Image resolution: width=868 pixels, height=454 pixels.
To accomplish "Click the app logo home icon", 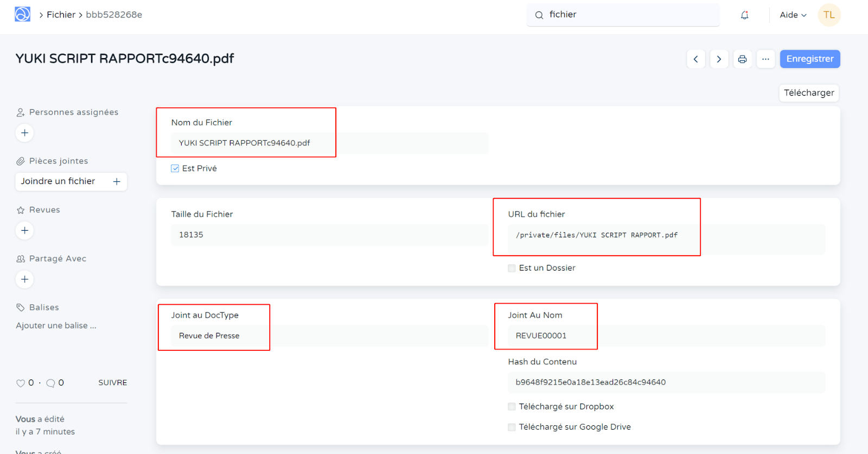I will click(x=22, y=15).
